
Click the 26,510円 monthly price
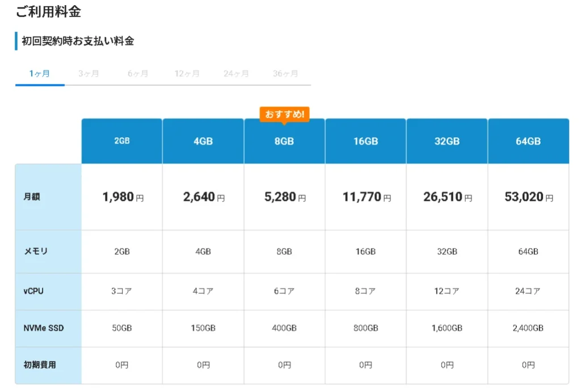coord(448,197)
